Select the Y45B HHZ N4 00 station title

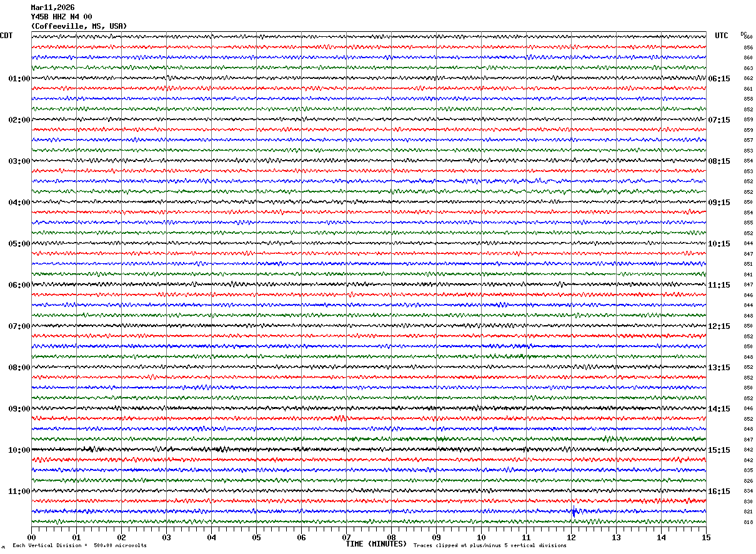click(61, 17)
